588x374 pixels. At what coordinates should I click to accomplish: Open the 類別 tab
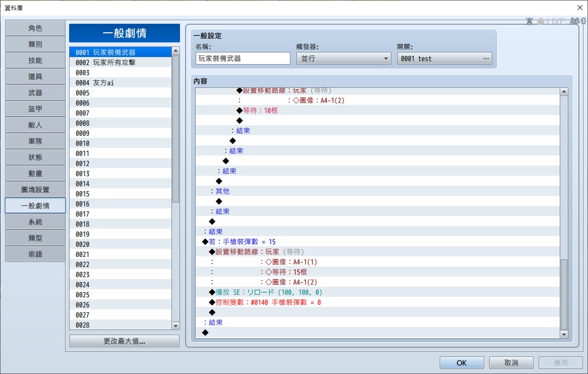pyautogui.click(x=35, y=44)
